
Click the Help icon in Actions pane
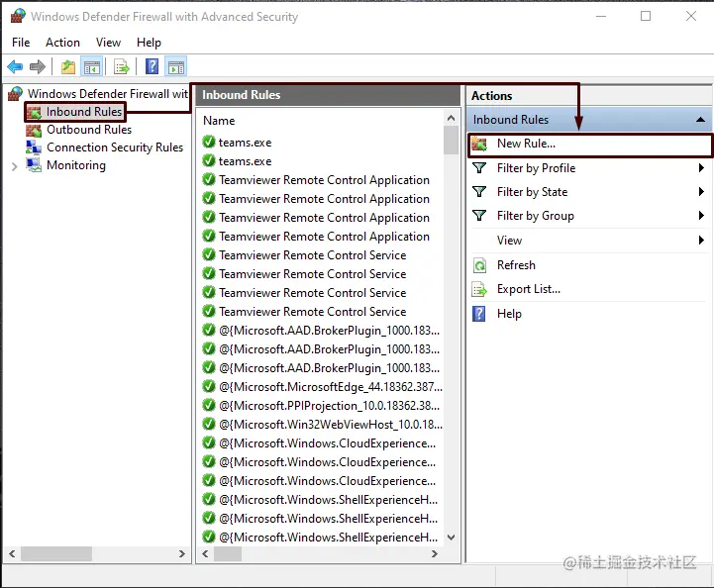pyautogui.click(x=479, y=314)
